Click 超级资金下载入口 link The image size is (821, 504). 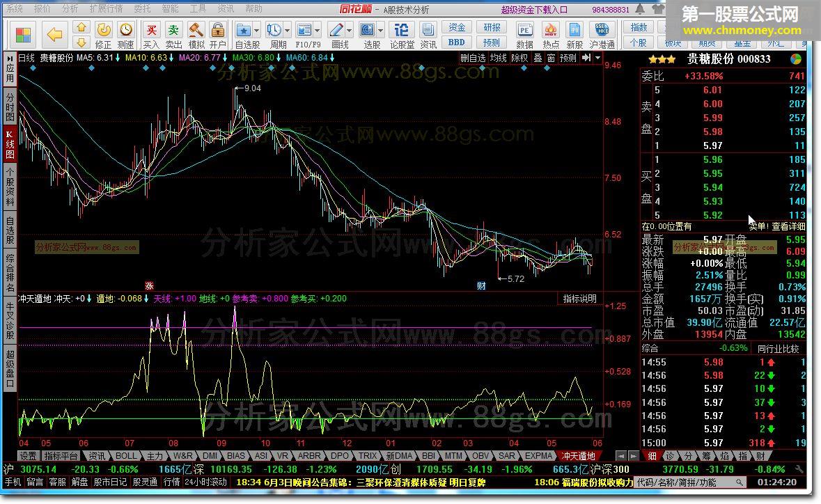coord(534,10)
